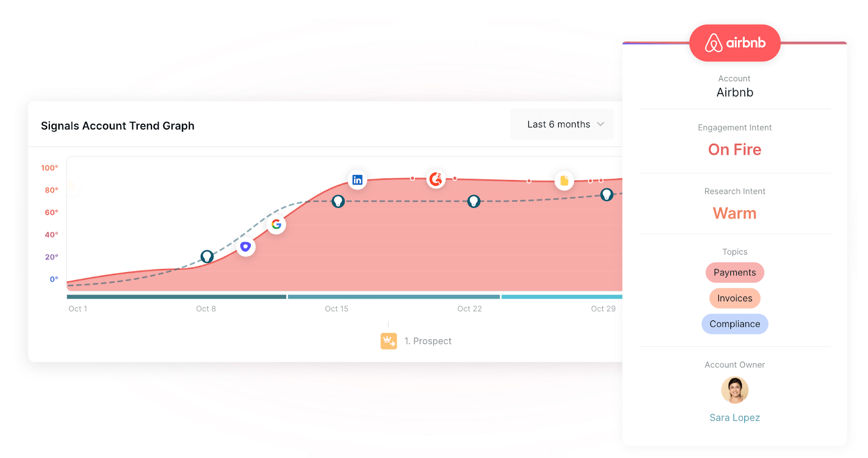Viewport: 868px width, 458px height.
Task: Toggle the Compliance topic tag
Action: point(735,324)
